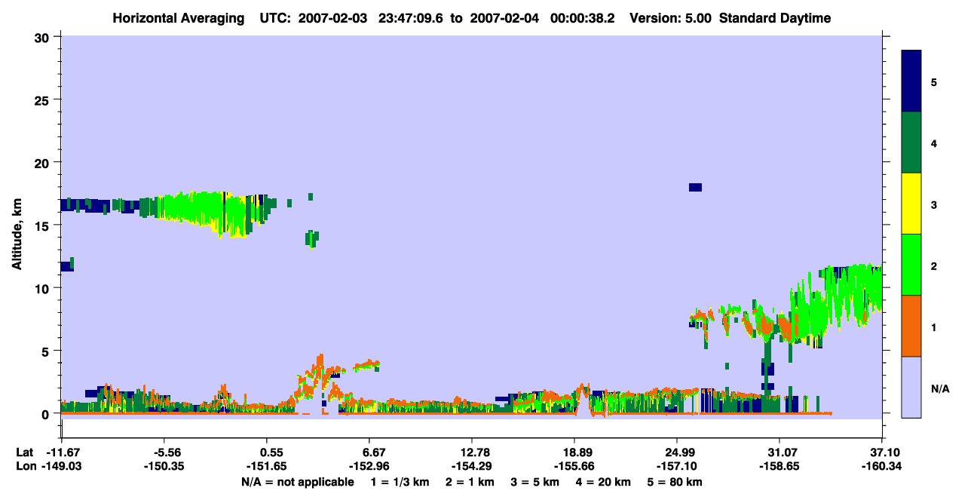Click the yellow colorbar segment labeled 3
The width and height of the screenshot is (980, 503).
point(911,204)
